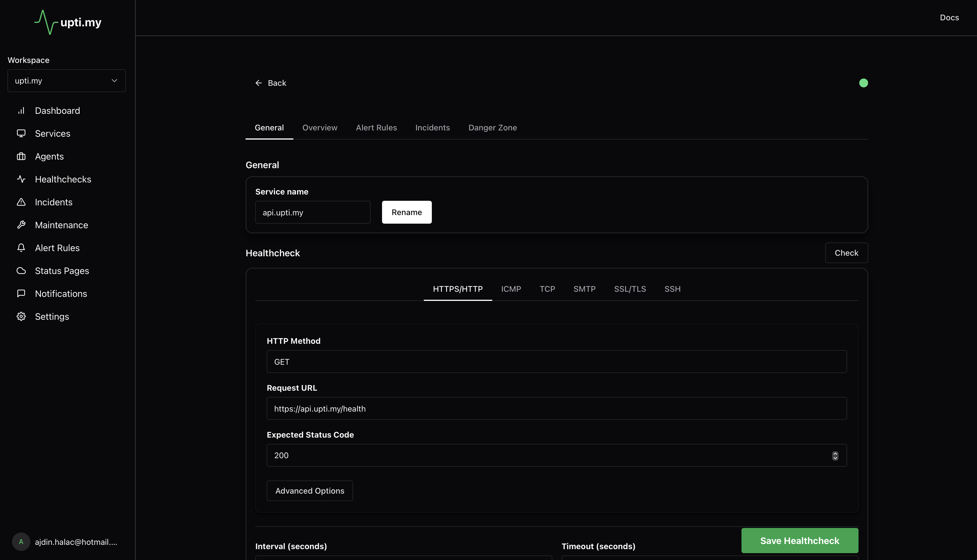Image resolution: width=977 pixels, height=560 pixels.
Task: Click the Expected Status Code stepper arrows
Action: pos(835,456)
